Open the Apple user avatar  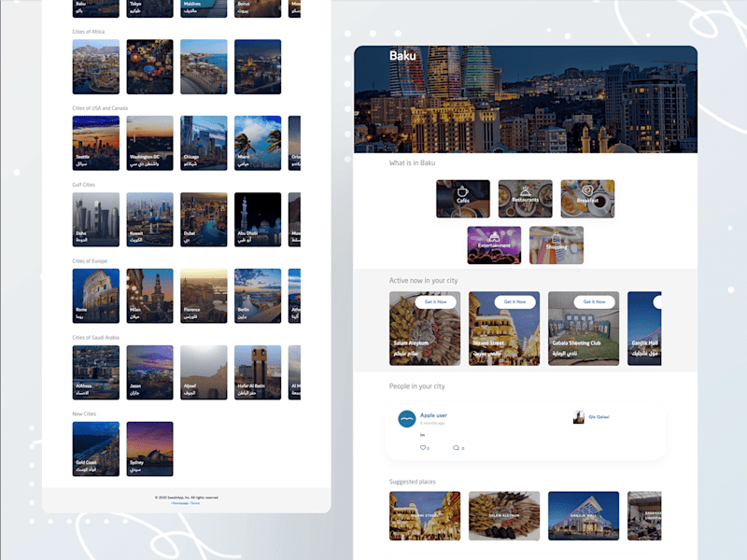[x=407, y=419]
